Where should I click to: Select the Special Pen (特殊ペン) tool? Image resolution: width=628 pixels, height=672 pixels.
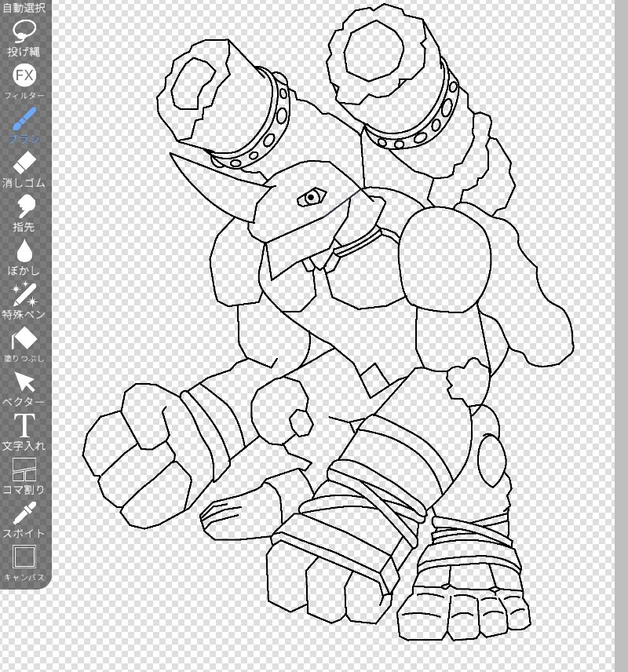click(24, 301)
